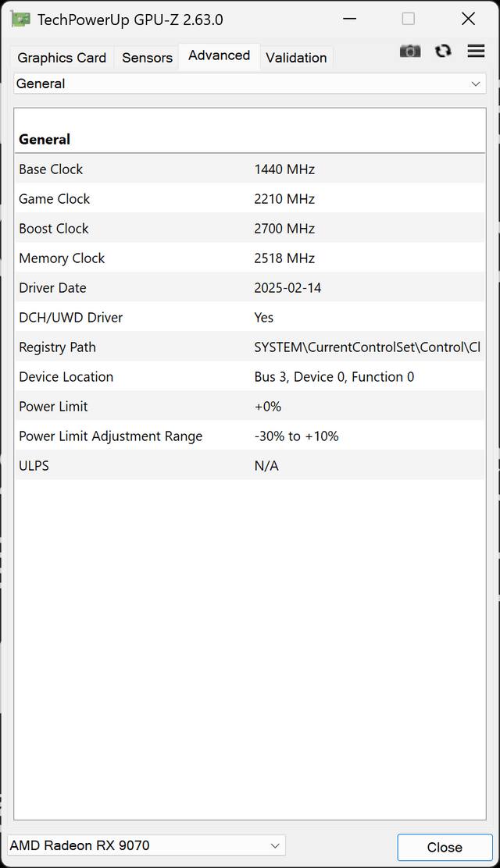Screen dimensions: 500x868
Task: Click the 2518 MHz value
Action: 284,258
